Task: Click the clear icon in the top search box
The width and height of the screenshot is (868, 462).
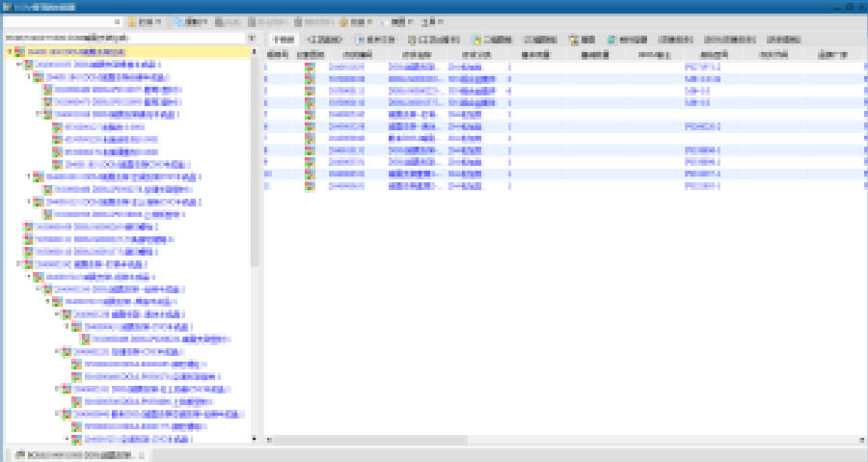Action: pos(118,21)
